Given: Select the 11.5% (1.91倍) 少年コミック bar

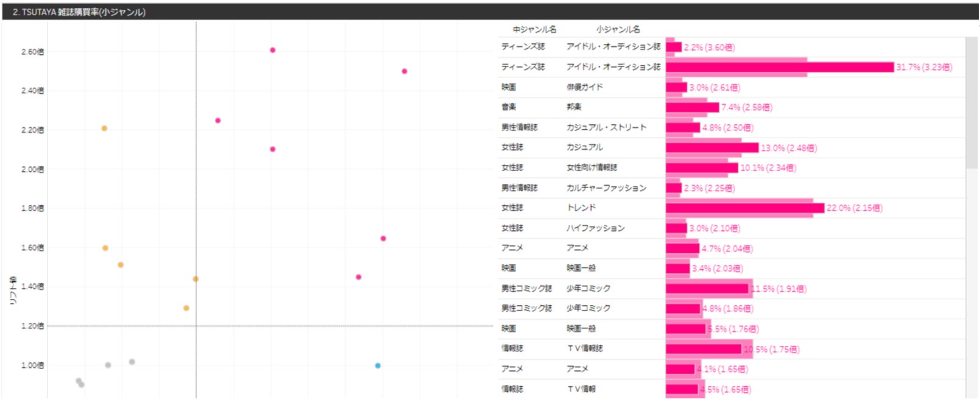Looking at the screenshot, I should (707, 289).
